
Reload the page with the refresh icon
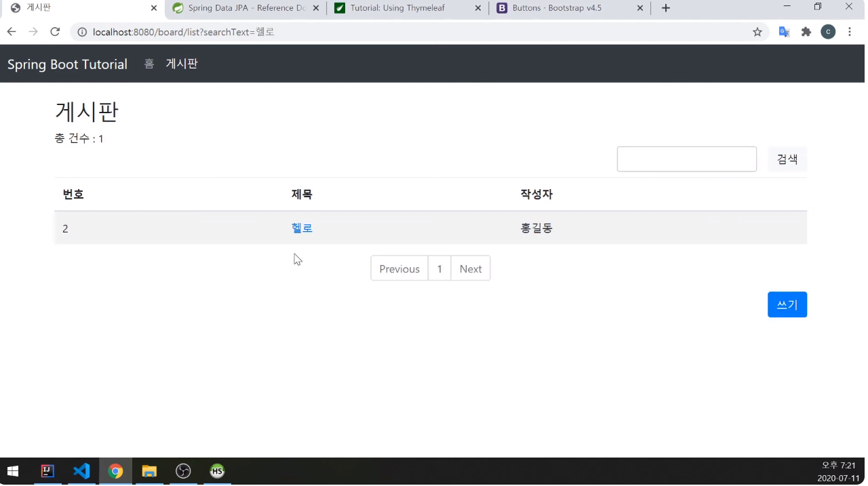coord(56,32)
